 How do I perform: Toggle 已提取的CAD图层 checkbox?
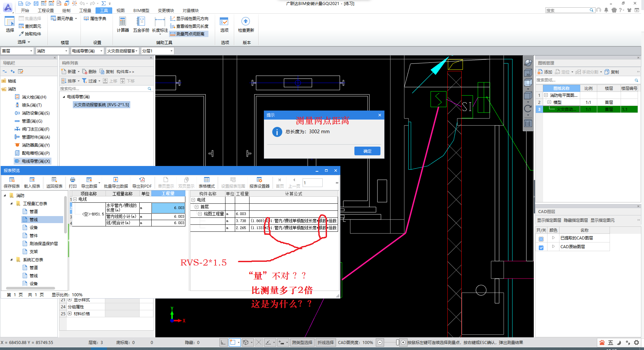[541, 239]
